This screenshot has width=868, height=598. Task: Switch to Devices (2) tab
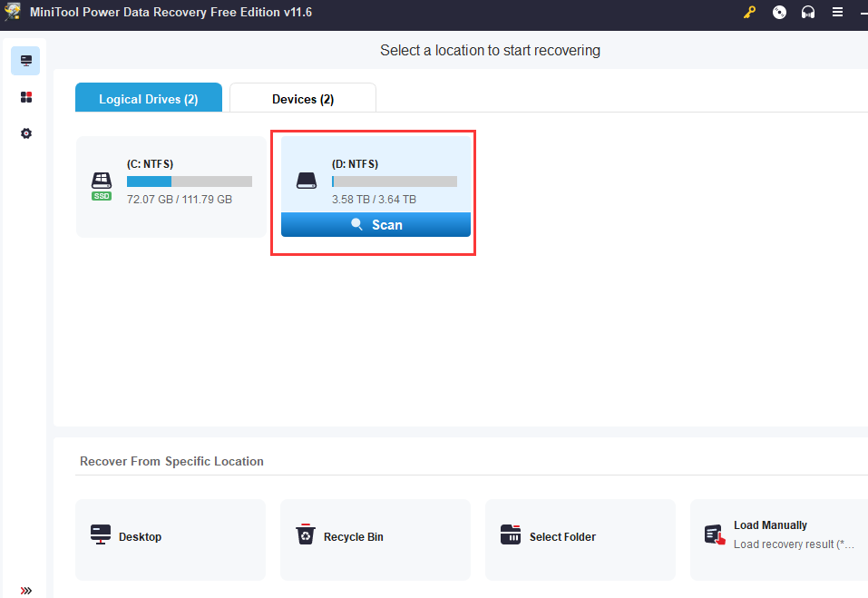[303, 98]
